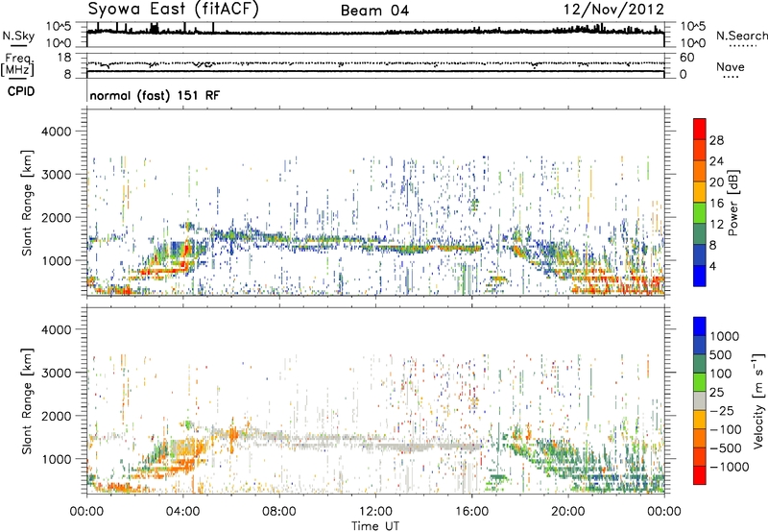Click the '20:00' time tick label
The height and width of the screenshot is (532, 768).
[x=567, y=512]
